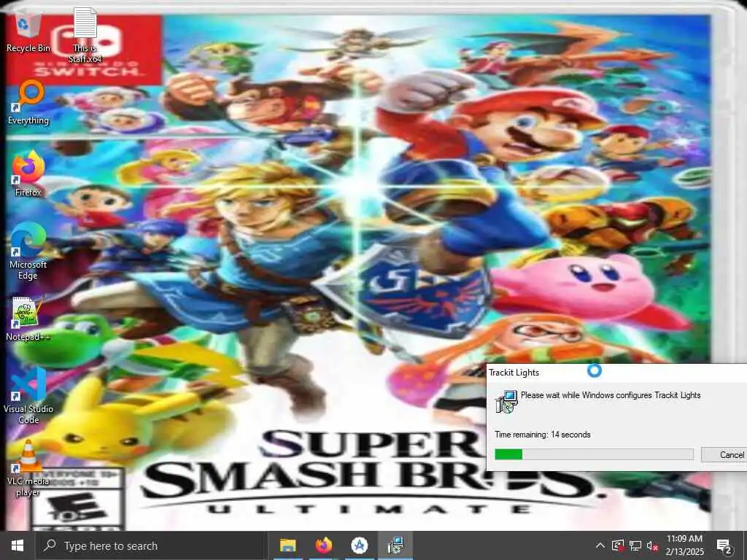Click the installer icon in the dialog

(506, 402)
